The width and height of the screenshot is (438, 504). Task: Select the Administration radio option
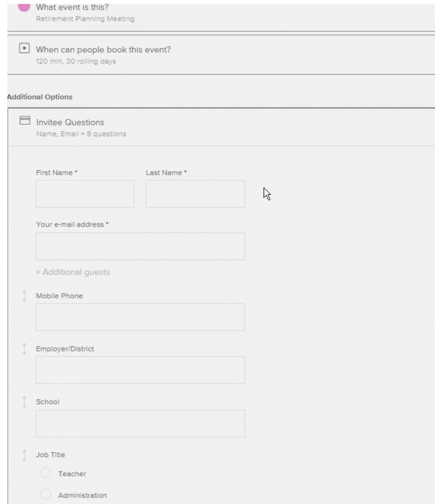click(46, 495)
